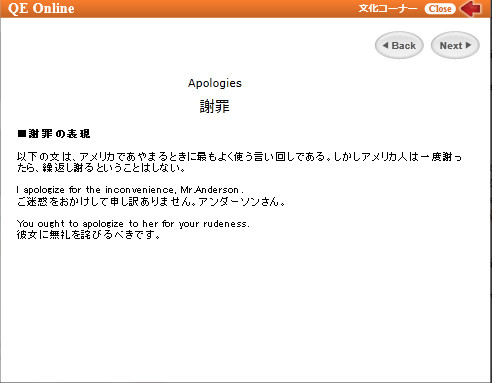Close the culture corner window
This screenshot has height=383, width=492.
click(440, 9)
